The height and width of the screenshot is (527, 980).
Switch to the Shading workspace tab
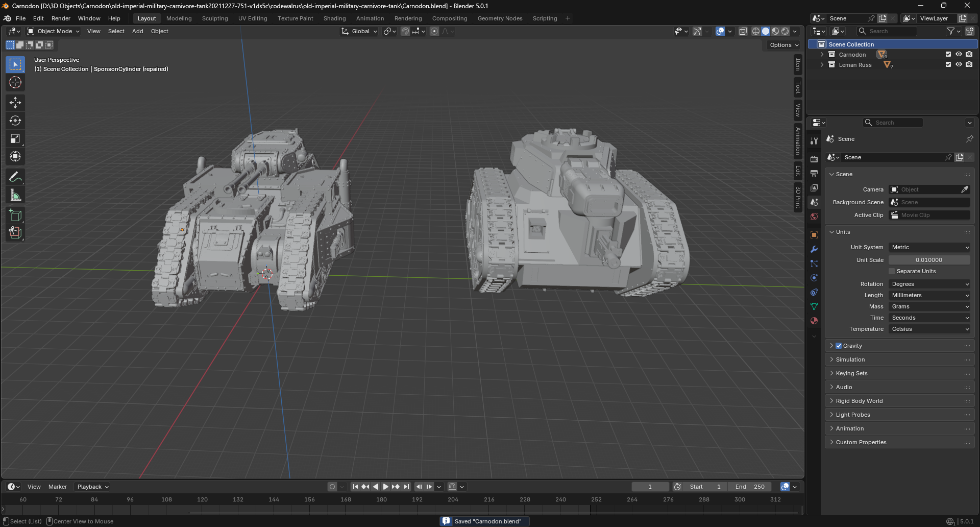334,18
